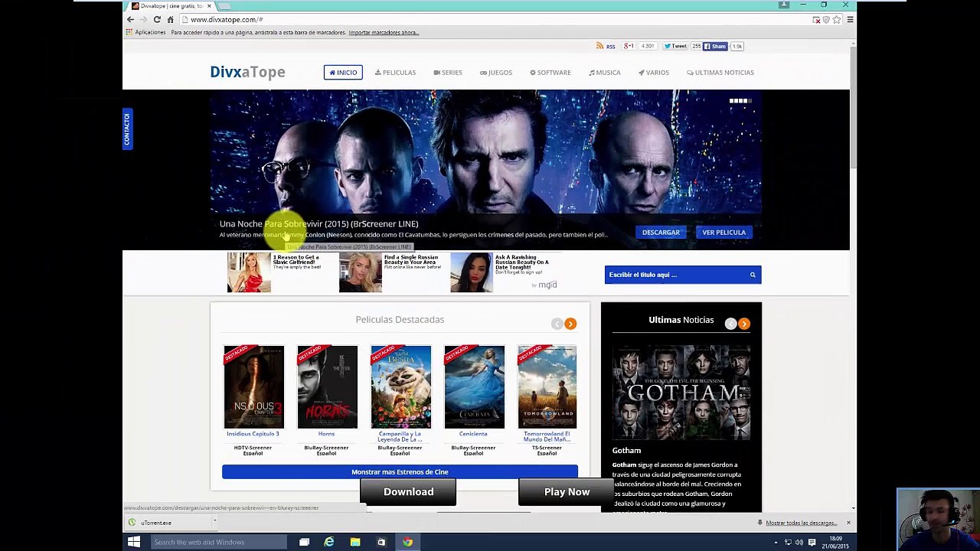Open the CONTACTO side tab
The height and width of the screenshot is (551, 980).
point(127,129)
